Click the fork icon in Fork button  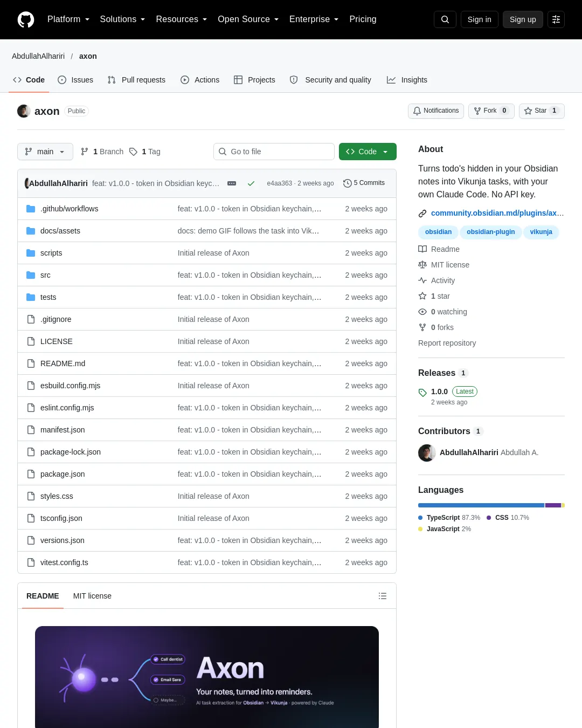[477, 111]
